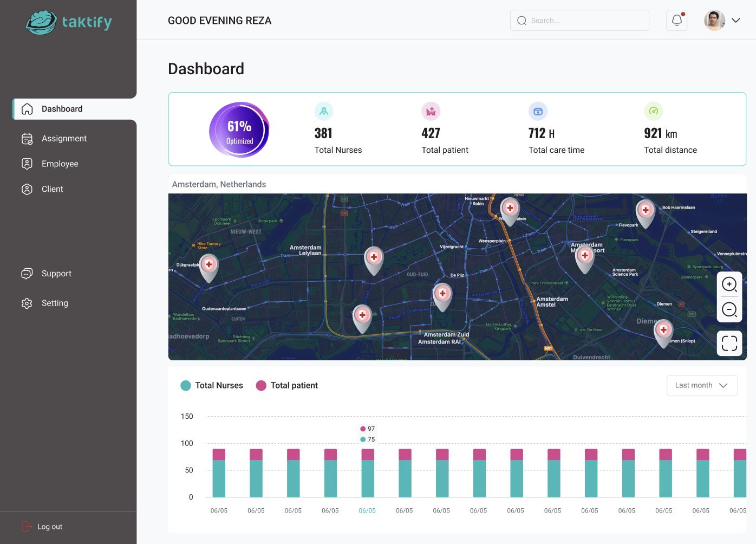Click the fullscreen icon on the map
756x544 pixels.
click(x=729, y=343)
